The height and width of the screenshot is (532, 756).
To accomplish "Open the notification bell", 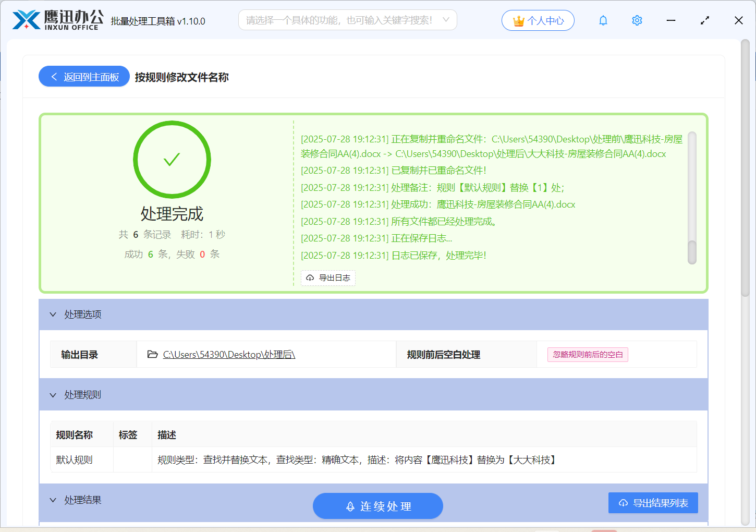I will 603,20.
